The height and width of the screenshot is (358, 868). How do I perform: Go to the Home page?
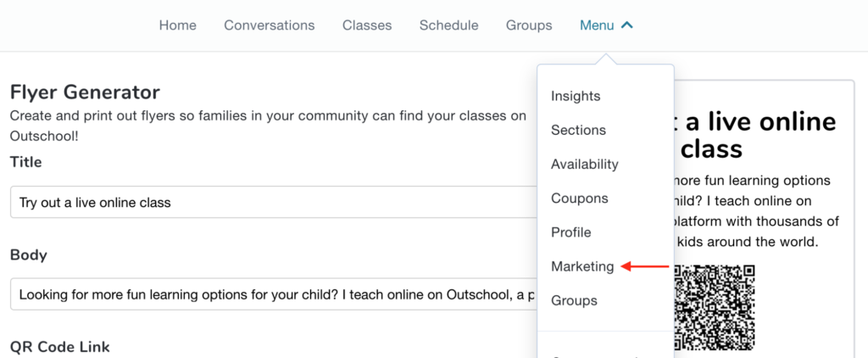pos(177,25)
